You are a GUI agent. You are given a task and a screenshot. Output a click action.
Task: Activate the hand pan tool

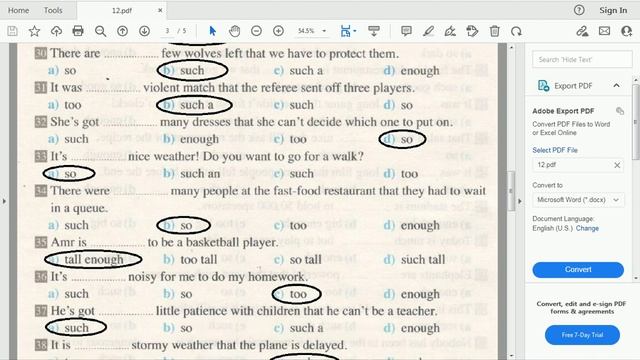point(235,31)
